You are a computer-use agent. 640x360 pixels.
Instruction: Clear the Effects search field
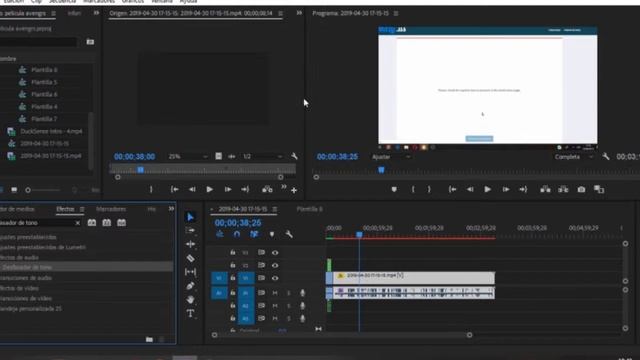(x=78, y=223)
